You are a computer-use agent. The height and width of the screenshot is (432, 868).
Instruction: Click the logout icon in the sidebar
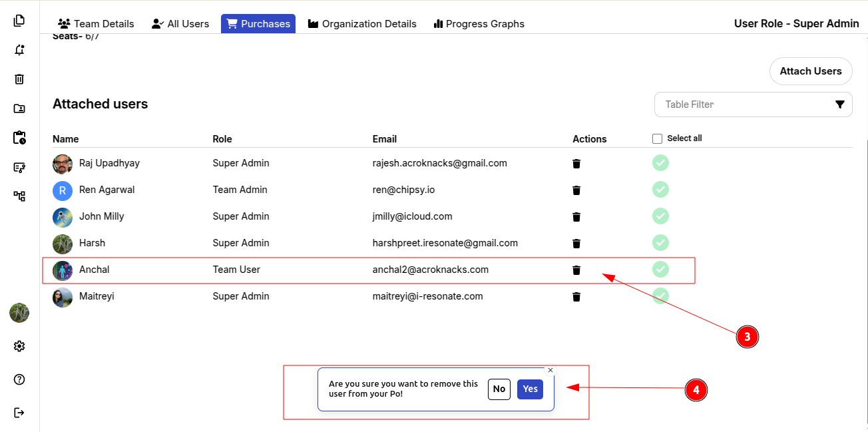pos(19,413)
